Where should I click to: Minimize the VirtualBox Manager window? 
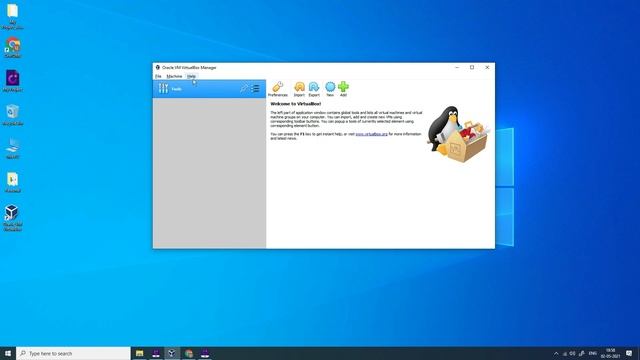[457, 67]
